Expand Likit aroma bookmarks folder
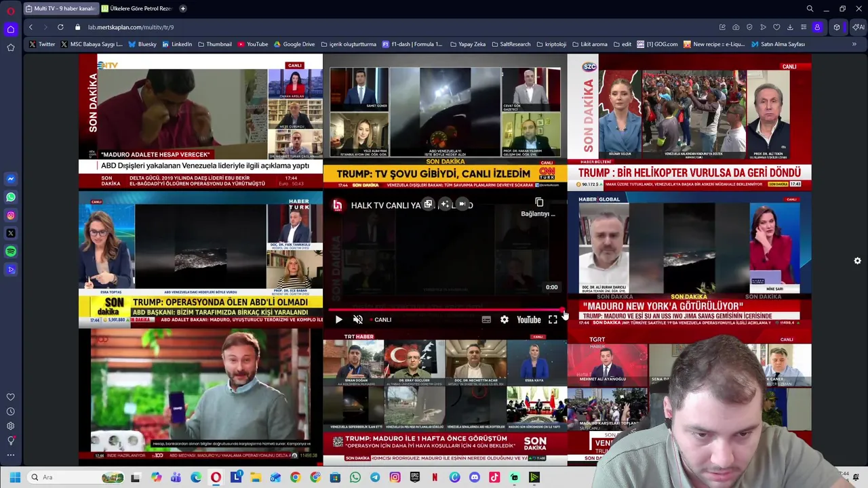The image size is (868, 488). click(x=589, y=44)
